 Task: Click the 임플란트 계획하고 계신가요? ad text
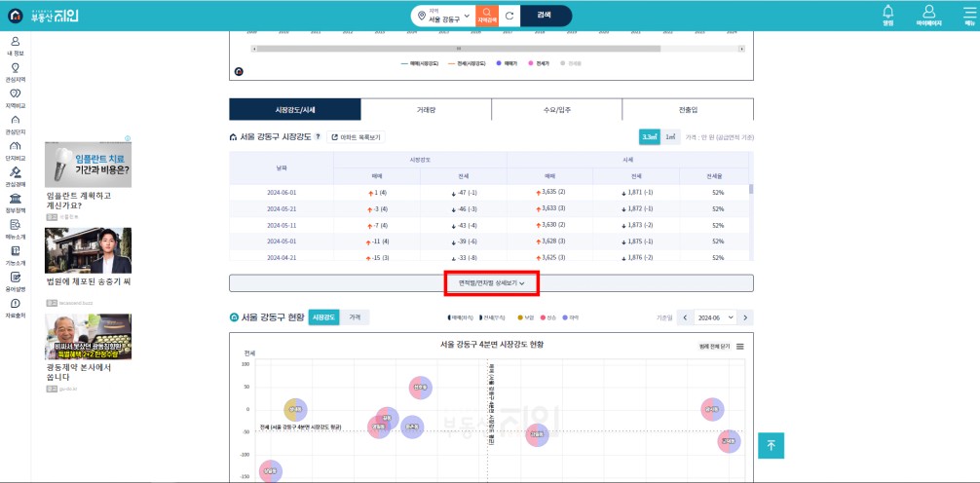pos(79,200)
